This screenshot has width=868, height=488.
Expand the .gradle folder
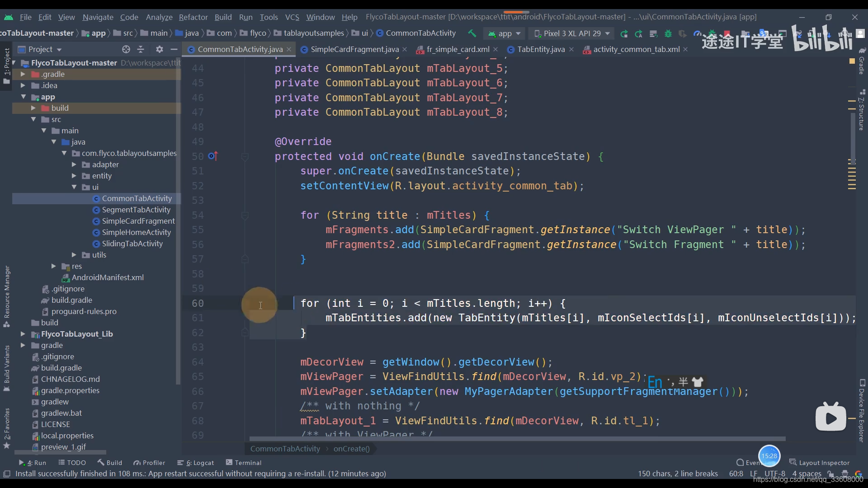(23, 74)
